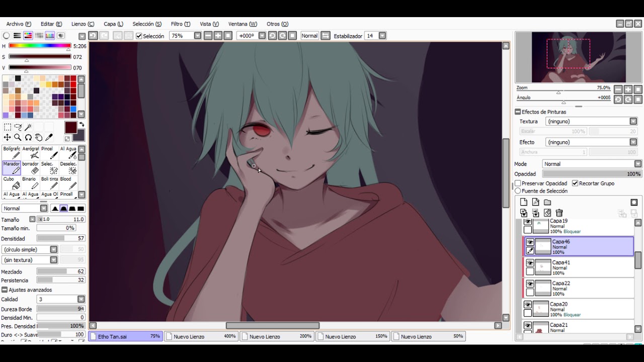Open the Filtro menu

180,24
